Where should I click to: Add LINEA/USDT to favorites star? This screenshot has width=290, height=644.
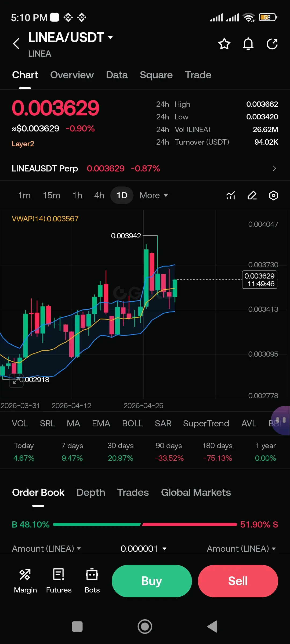[x=224, y=44]
